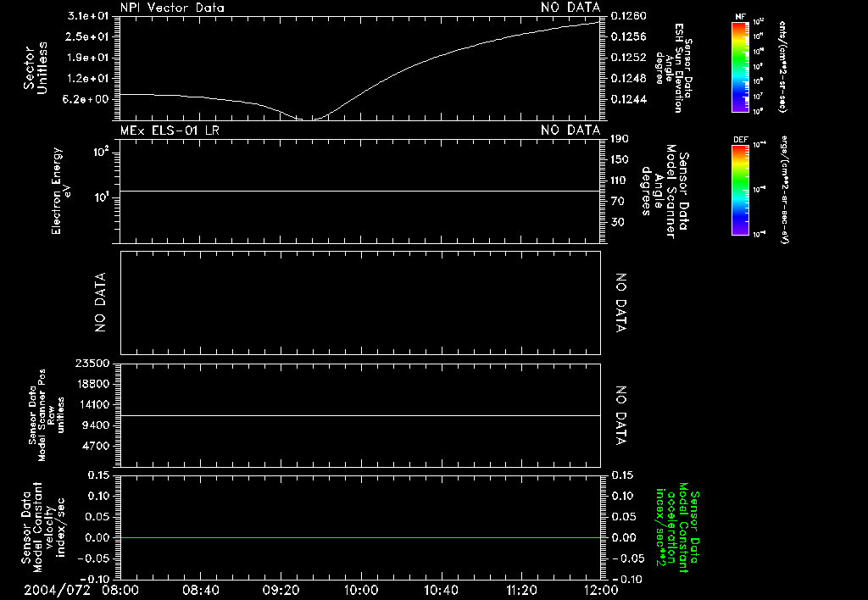Click the 11:20 time axis label
The height and width of the screenshot is (600, 868).
pyautogui.click(x=521, y=590)
